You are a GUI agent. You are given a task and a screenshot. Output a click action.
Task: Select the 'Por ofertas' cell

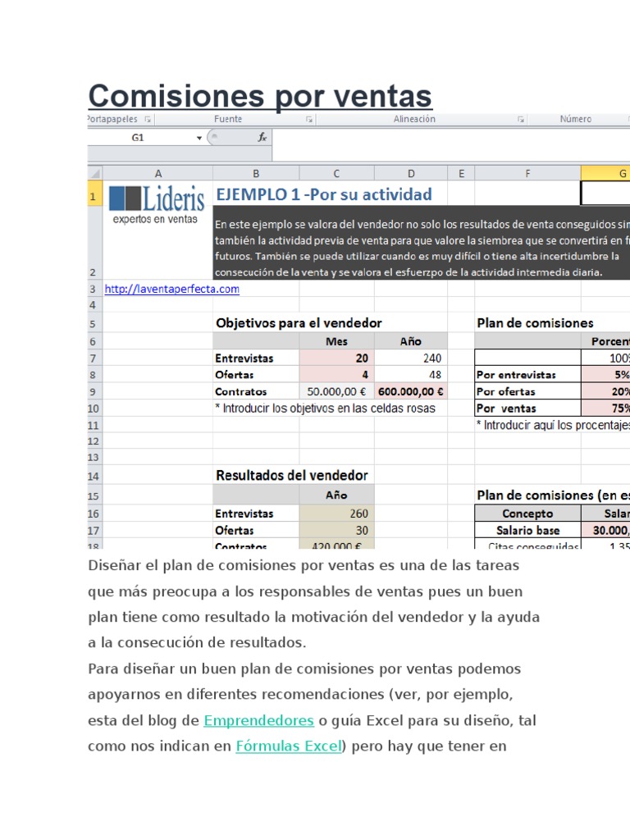(527, 391)
